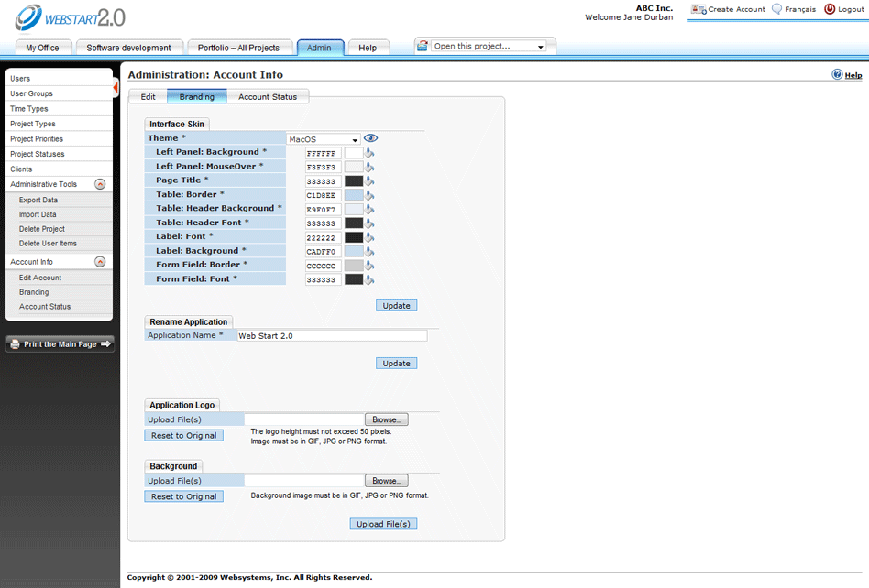
Task: Click the Logout power icon
Action: click(830, 9)
